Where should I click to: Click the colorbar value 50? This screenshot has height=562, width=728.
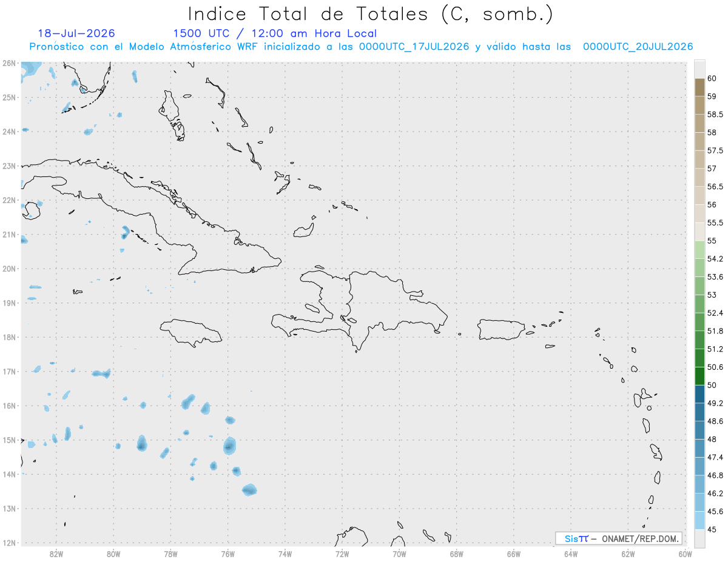(712, 385)
